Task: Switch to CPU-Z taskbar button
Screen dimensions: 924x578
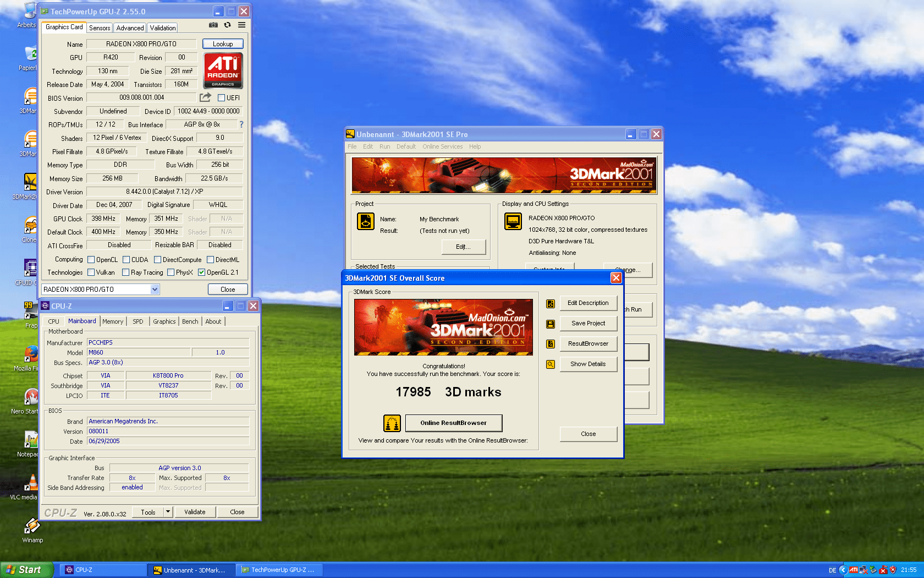Action: (x=102, y=570)
